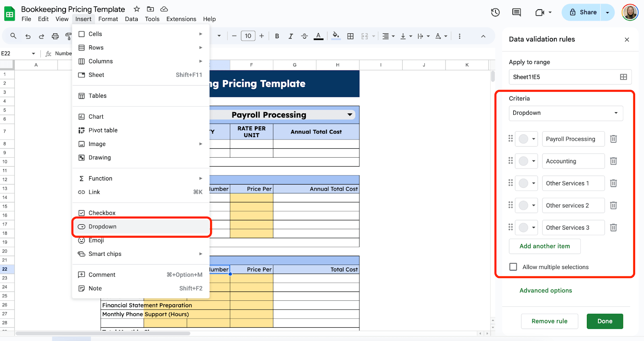Screen dimensions: 644x341
Task: Open color picker for Payroll Processing item
Action: (x=527, y=139)
